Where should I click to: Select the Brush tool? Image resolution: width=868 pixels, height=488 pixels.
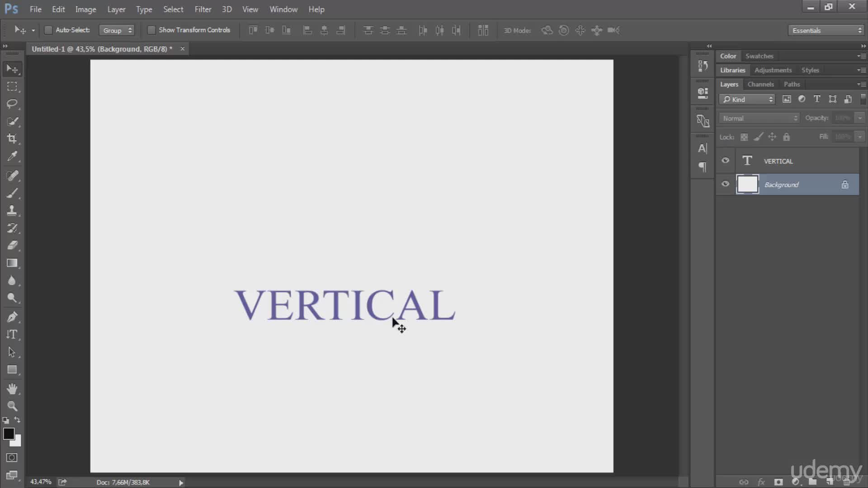point(12,193)
